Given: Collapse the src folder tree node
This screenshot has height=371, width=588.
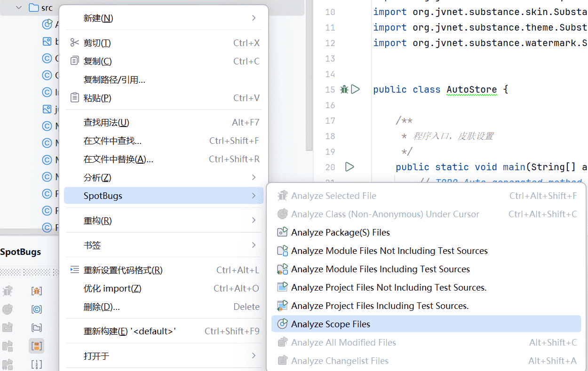Looking at the screenshot, I should (19, 8).
